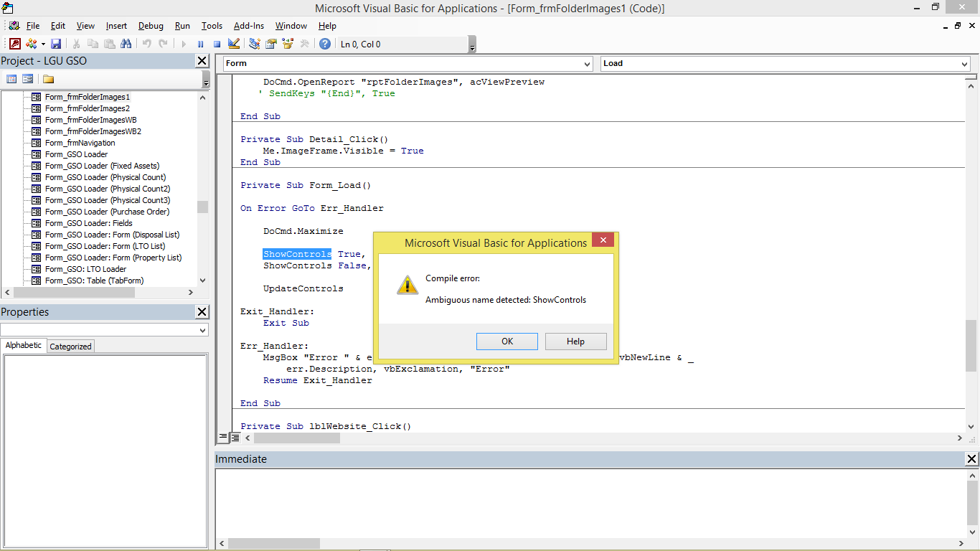Viewport: 980px width, 551px height.
Task: Select Form_frmFolderImages1 in project tree
Action: point(88,97)
